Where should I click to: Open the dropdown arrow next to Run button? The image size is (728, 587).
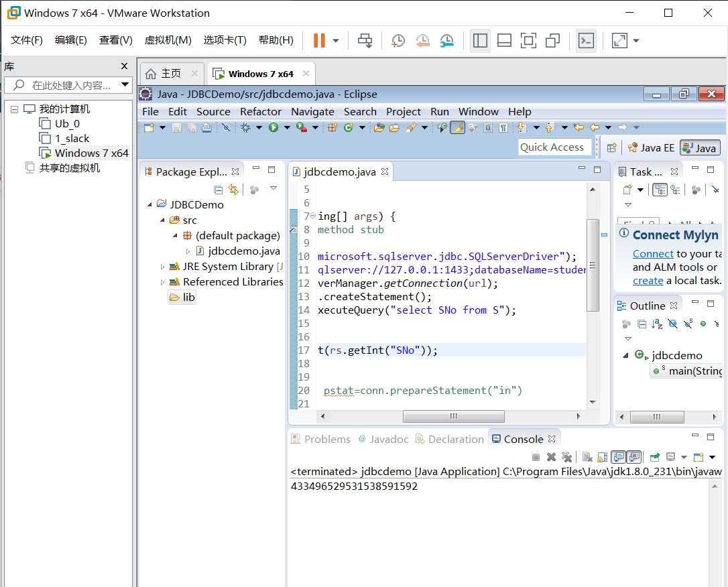[288, 127]
